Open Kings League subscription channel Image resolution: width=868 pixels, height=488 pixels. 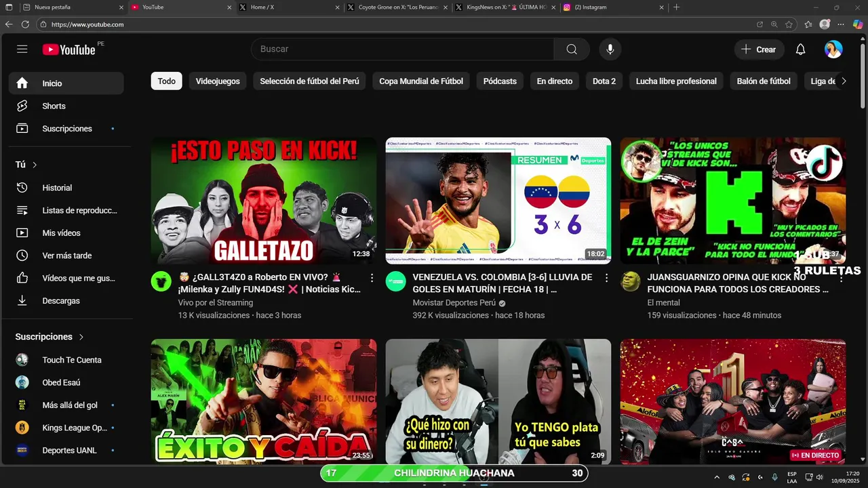66,428
